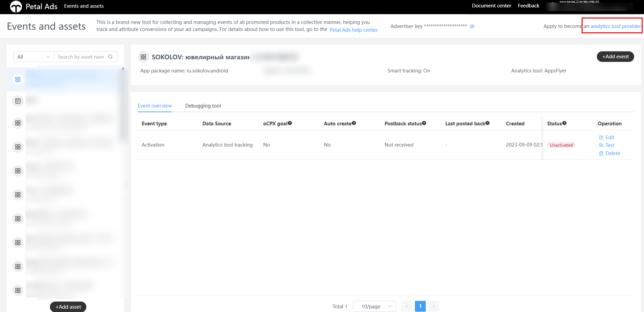
Task: Select the Event overview tab
Action: (155, 105)
